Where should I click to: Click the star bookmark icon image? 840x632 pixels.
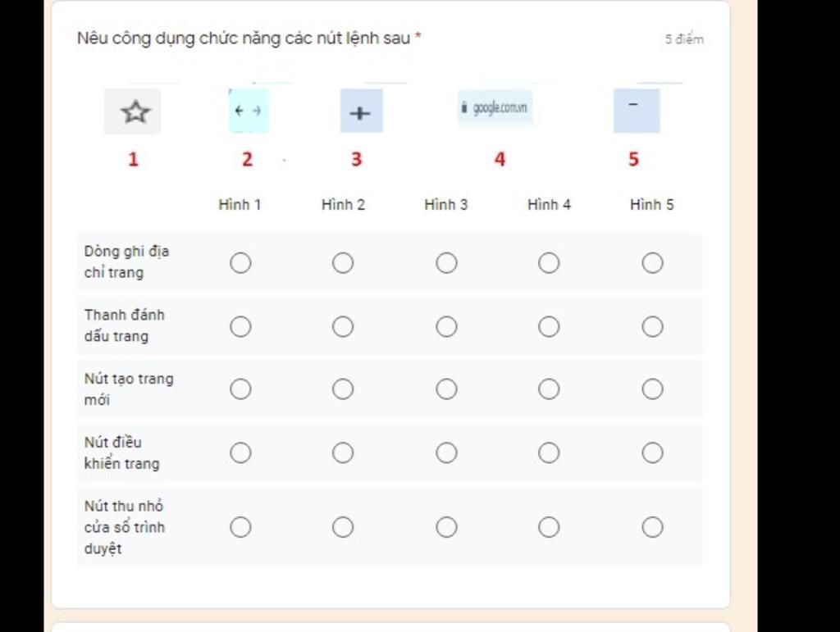click(133, 111)
